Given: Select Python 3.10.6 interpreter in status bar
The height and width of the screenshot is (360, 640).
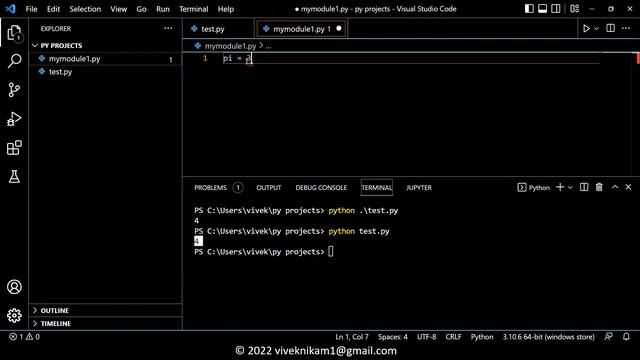Looking at the screenshot, I should (x=548, y=337).
